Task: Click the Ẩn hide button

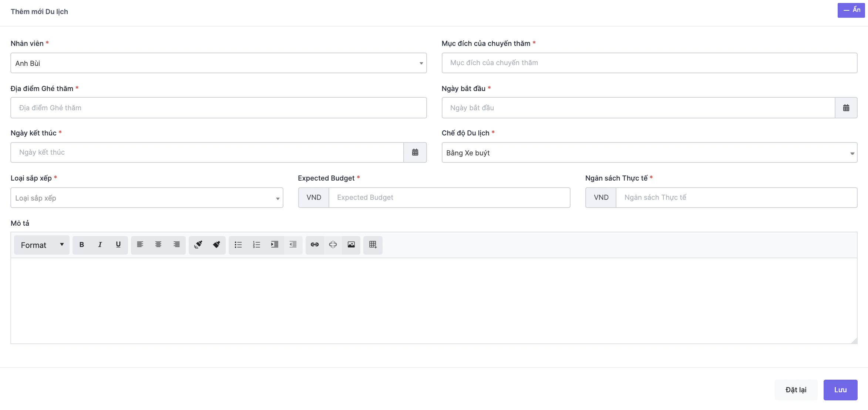Action: [x=851, y=10]
